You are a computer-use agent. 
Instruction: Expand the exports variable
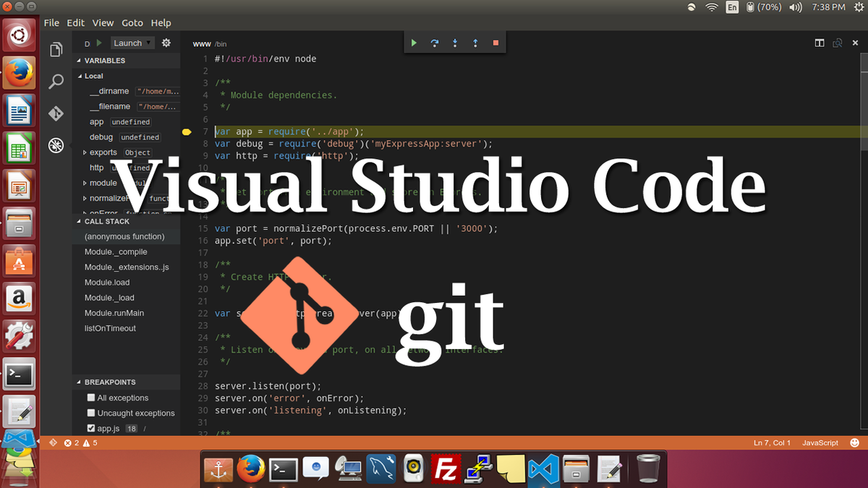[85, 153]
